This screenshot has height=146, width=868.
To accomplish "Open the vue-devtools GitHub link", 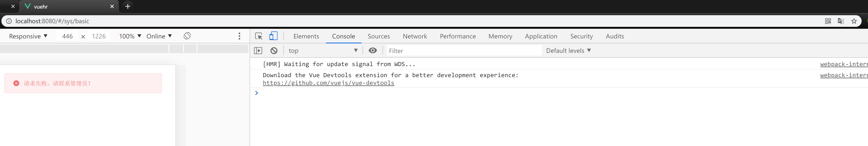I will pyautogui.click(x=328, y=83).
